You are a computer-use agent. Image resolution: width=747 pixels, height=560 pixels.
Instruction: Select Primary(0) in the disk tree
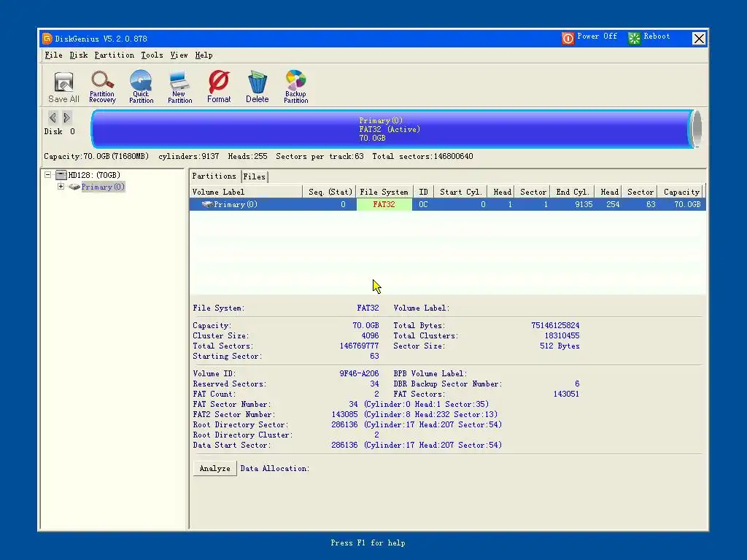coord(103,187)
